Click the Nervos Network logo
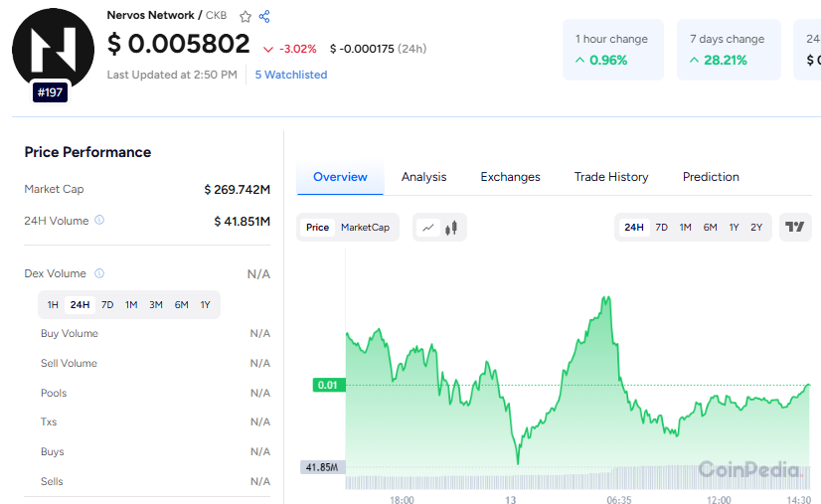The height and width of the screenshot is (504, 821). coord(54,50)
